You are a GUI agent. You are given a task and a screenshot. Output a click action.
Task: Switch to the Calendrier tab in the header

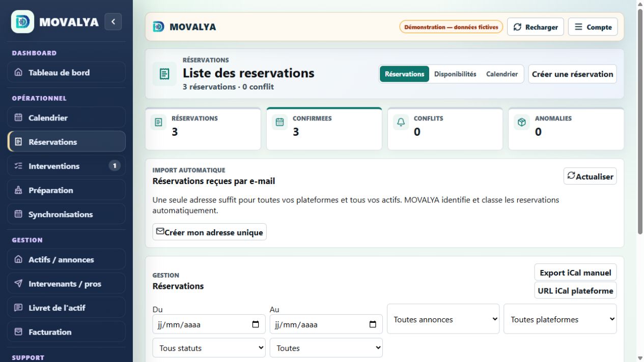point(502,74)
